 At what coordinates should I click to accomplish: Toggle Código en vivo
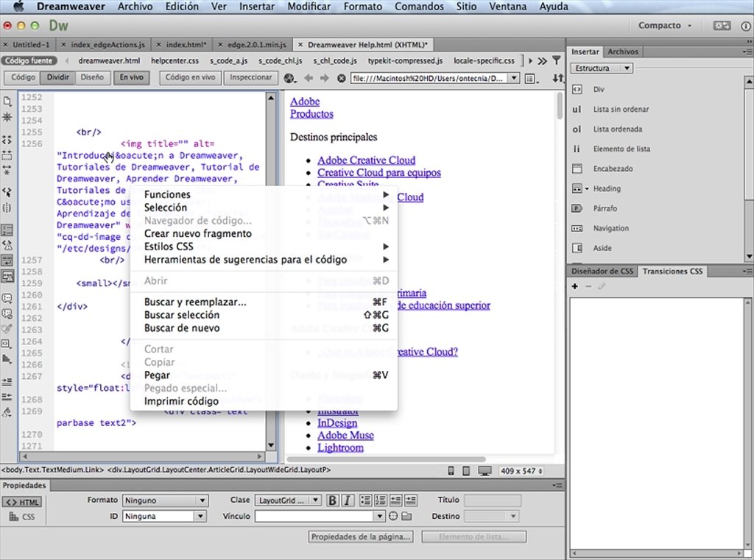[x=191, y=77]
